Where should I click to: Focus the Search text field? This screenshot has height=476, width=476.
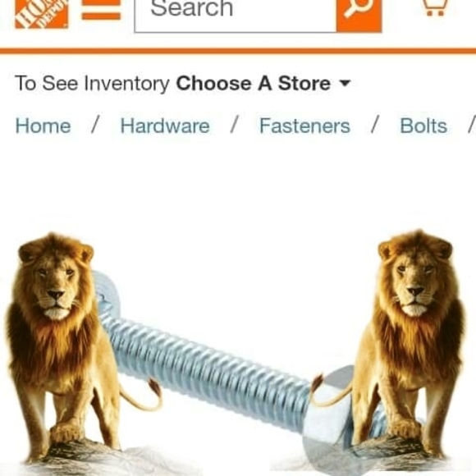[x=236, y=16]
